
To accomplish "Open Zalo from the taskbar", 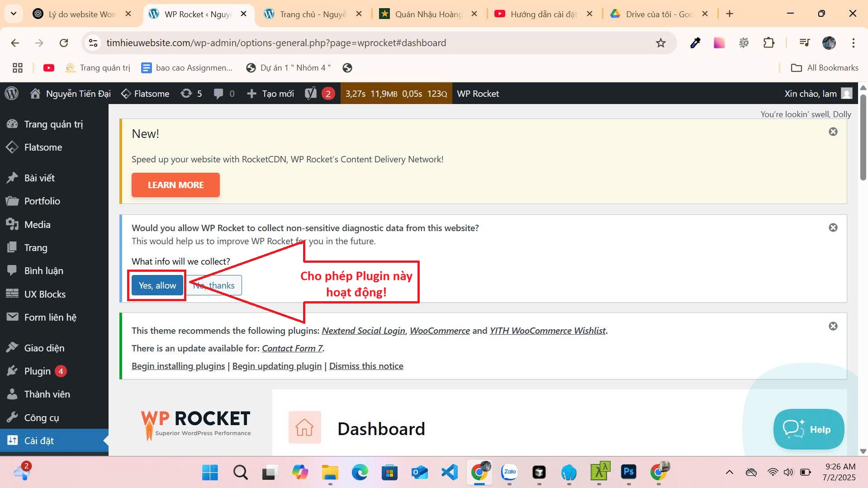I will pyautogui.click(x=509, y=472).
